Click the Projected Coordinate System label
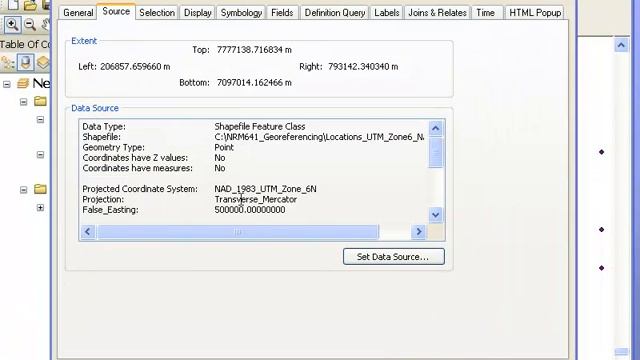This screenshot has height=360, width=640. point(140,189)
